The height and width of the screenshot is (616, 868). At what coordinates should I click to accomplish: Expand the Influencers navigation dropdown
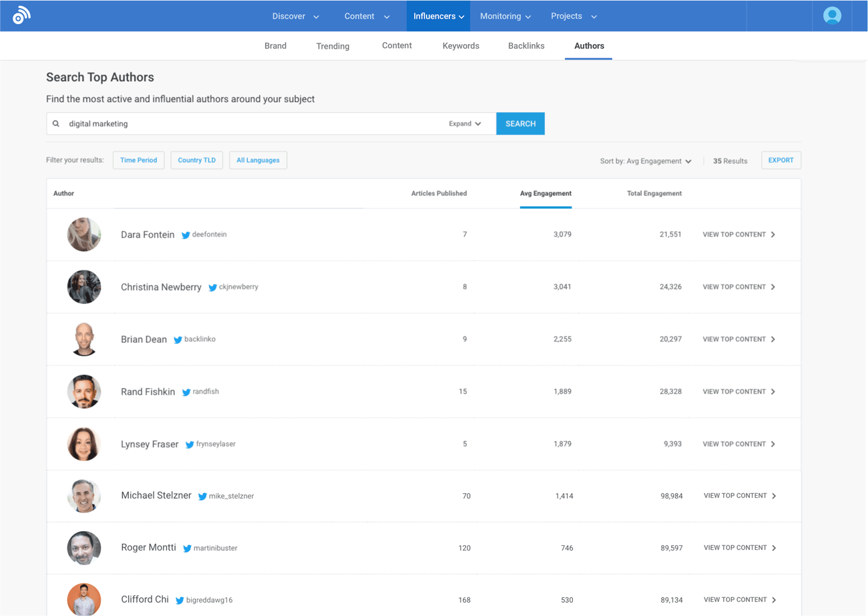point(438,15)
